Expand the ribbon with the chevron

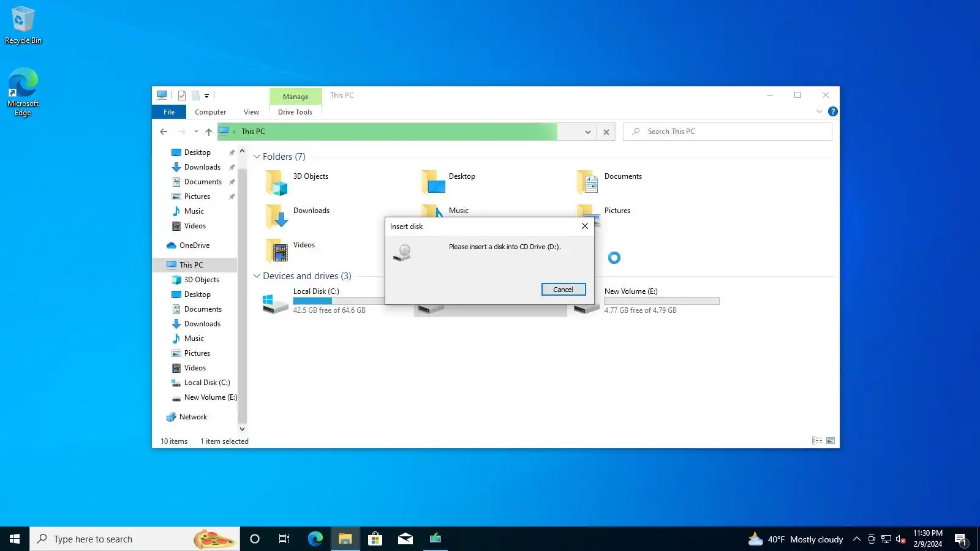point(819,111)
